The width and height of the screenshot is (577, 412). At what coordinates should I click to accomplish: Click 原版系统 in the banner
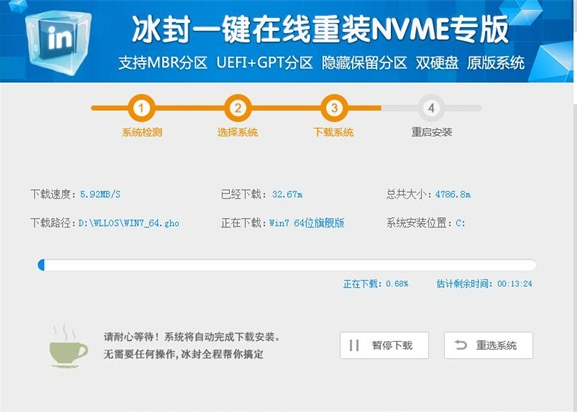tap(496, 63)
